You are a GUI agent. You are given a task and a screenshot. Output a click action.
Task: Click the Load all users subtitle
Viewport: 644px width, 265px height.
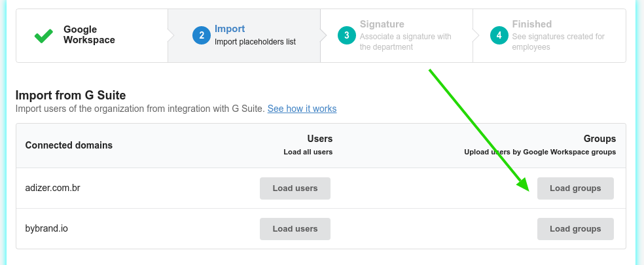pyautogui.click(x=308, y=152)
